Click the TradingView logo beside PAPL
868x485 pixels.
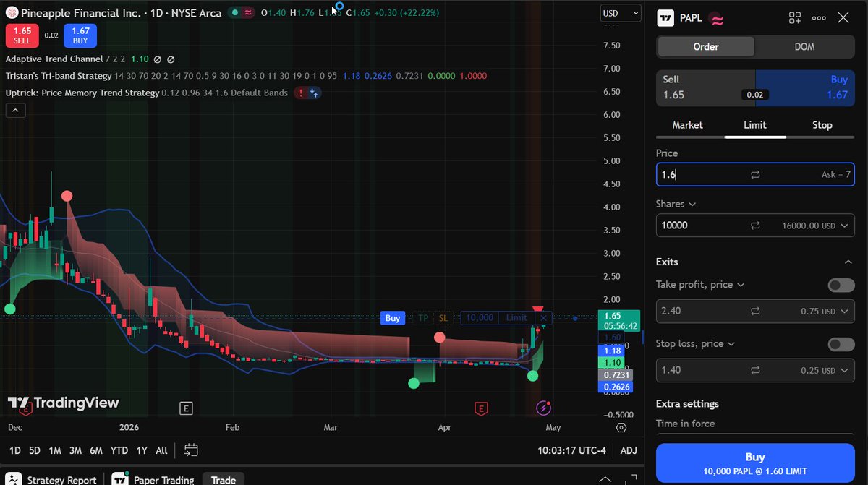click(665, 18)
